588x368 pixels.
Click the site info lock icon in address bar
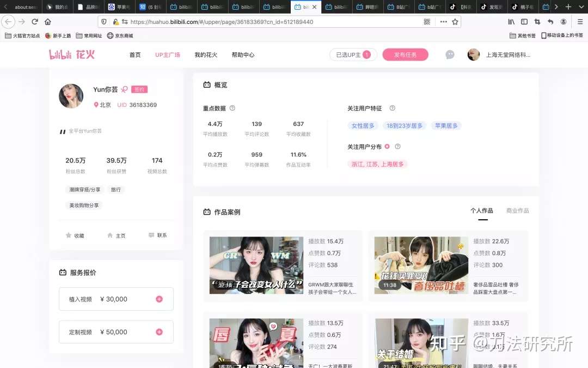coord(116,22)
